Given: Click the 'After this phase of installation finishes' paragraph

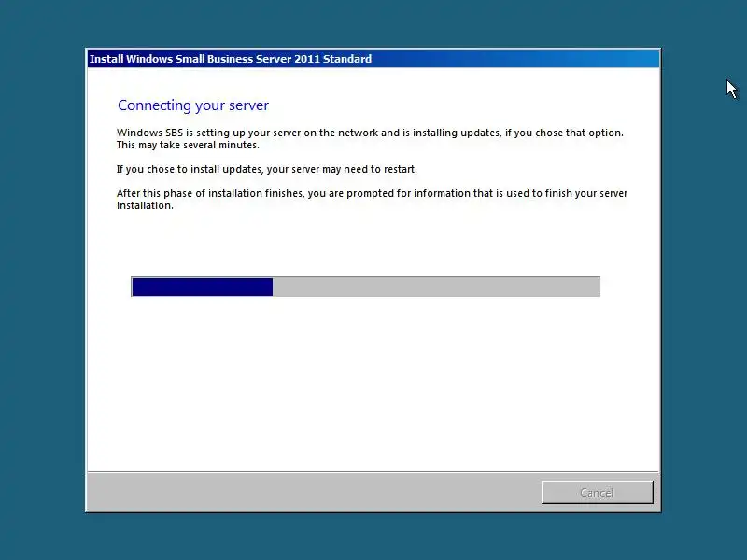Looking at the screenshot, I should [x=372, y=199].
